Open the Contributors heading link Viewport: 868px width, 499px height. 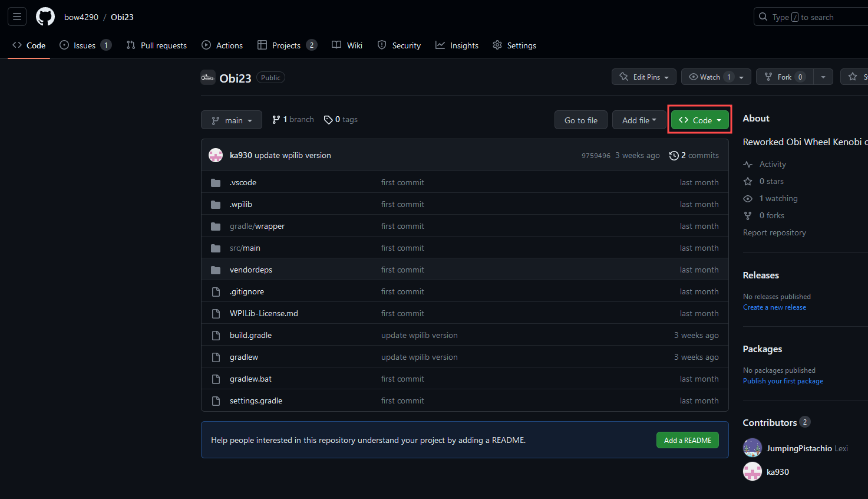click(777, 422)
